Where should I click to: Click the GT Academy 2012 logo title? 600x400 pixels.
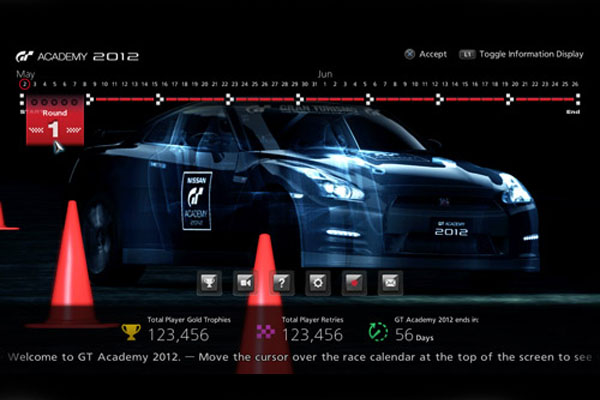tap(77, 56)
